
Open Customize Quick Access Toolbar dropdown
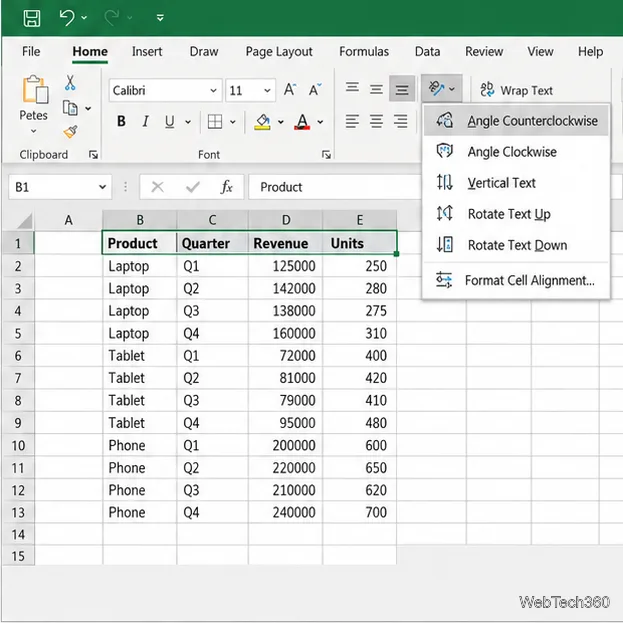[160, 17]
